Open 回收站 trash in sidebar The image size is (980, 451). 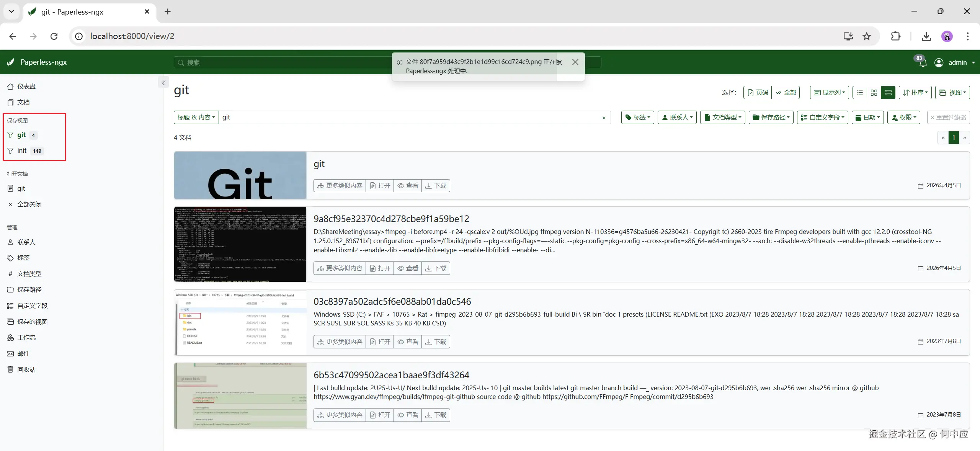(26, 369)
